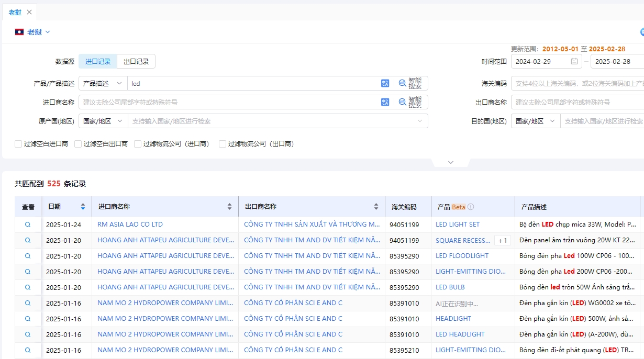
Task: Click the 智能搜索 icon next to importer name field
Action: pyautogui.click(x=402, y=102)
